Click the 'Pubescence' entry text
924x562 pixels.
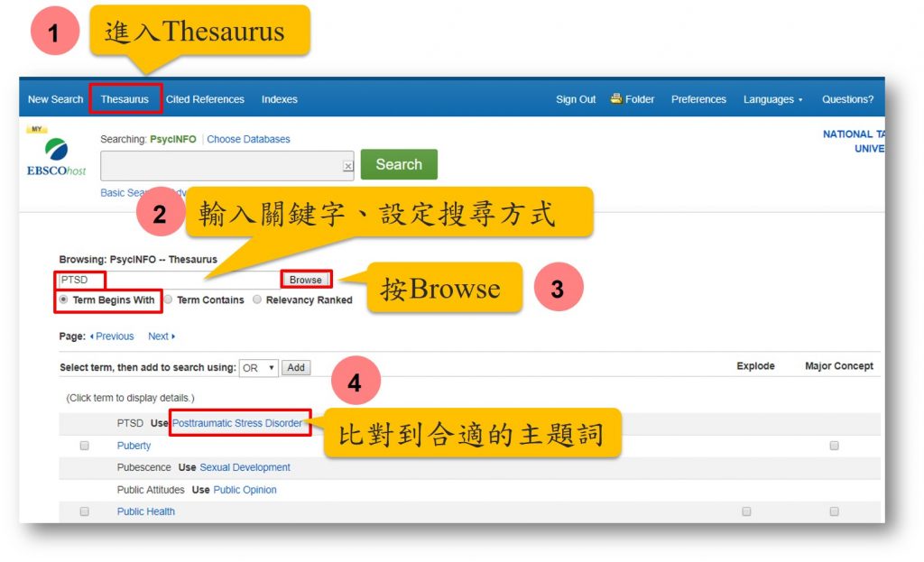click(143, 467)
